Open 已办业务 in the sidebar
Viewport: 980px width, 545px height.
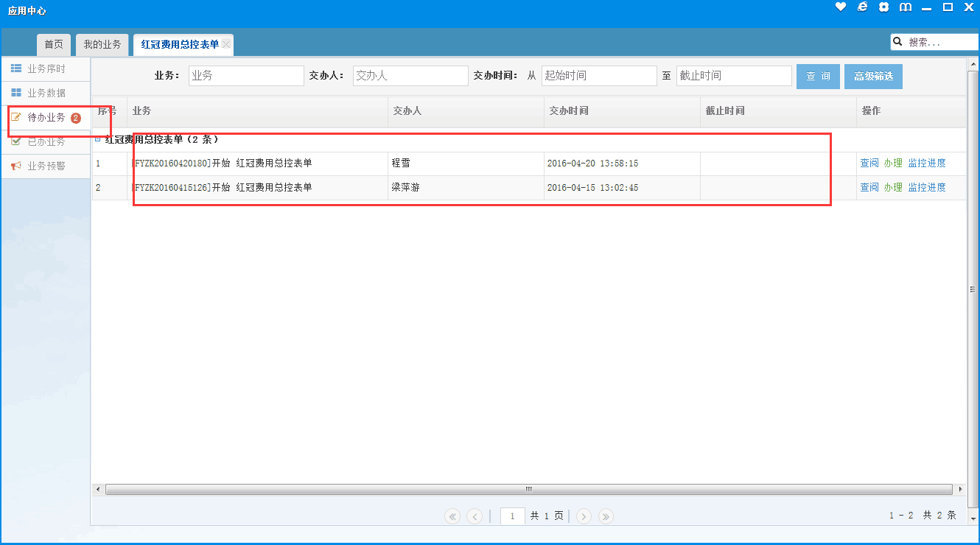click(46, 141)
